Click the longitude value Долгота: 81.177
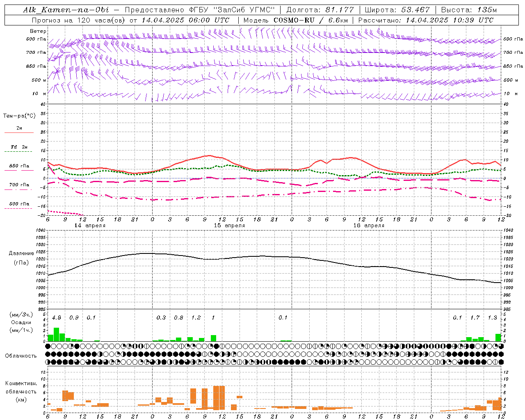The image size is (525, 420). pyautogui.click(x=320, y=10)
